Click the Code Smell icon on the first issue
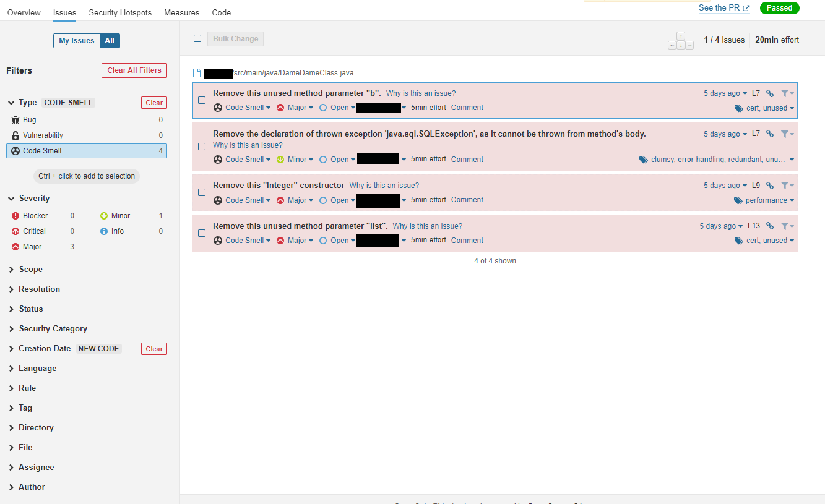 point(217,107)
